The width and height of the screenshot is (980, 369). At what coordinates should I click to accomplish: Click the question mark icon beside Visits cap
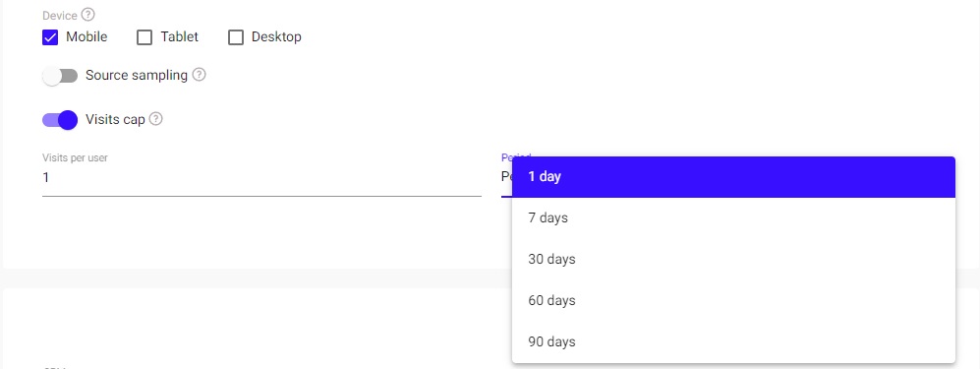click(x=155, y=119)
